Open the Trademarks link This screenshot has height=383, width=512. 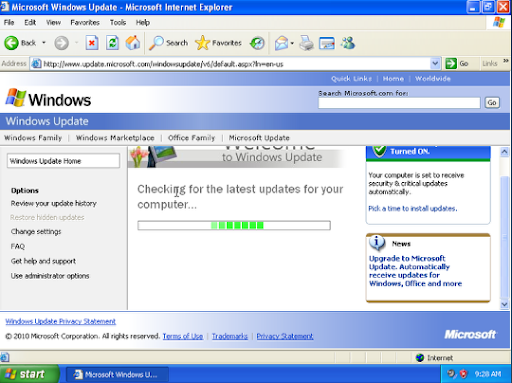pyautogui.click(x=230, y=336)
